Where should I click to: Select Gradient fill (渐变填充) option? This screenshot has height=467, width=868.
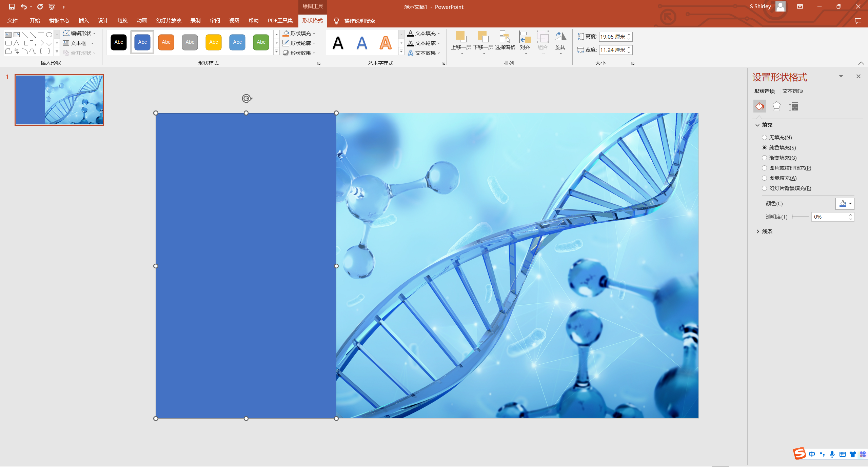click(764, 158)
